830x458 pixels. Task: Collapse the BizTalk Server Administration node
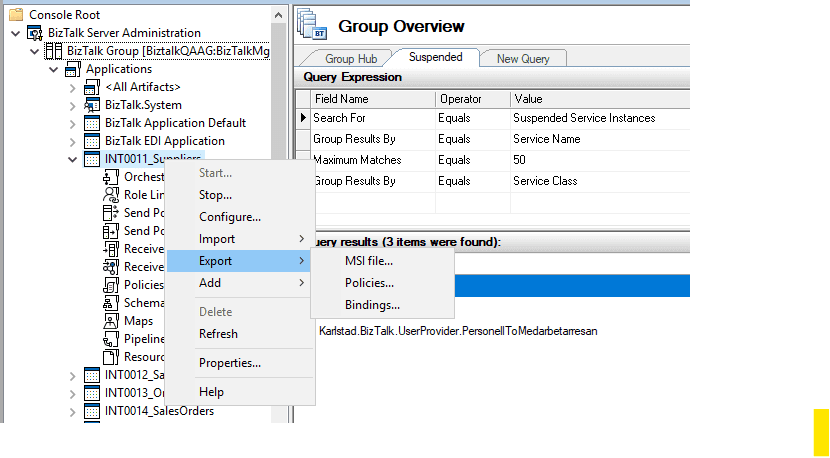(16, 33)
